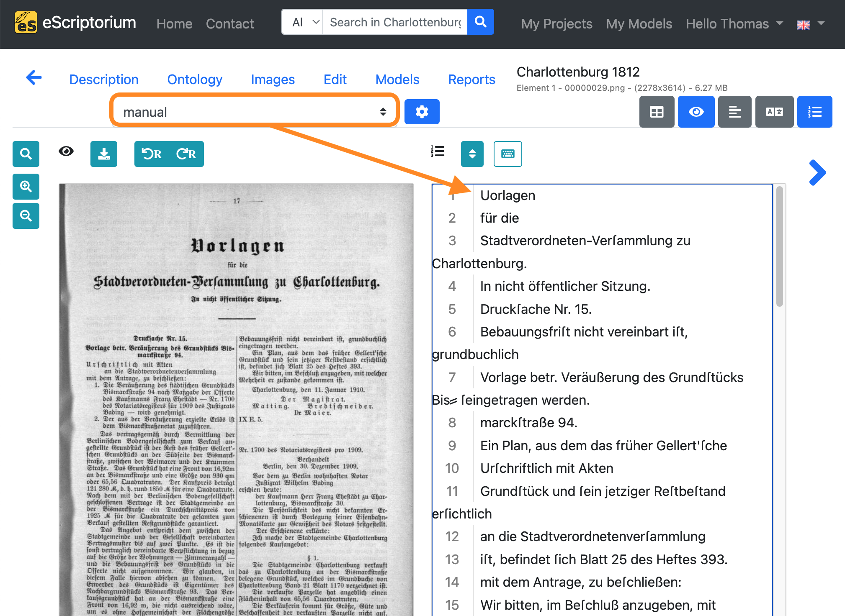Switch to the Ontology tab

click(195, 80)
